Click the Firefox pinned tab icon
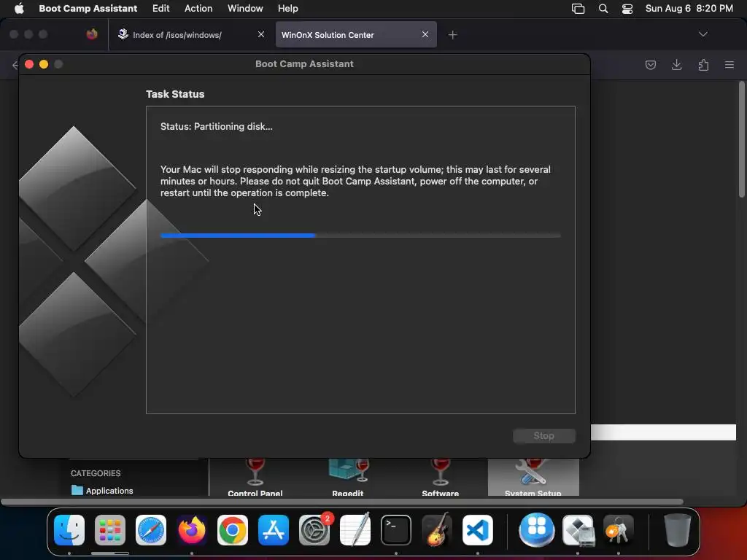Screen dimensions: 747x560 click(92, 34)
